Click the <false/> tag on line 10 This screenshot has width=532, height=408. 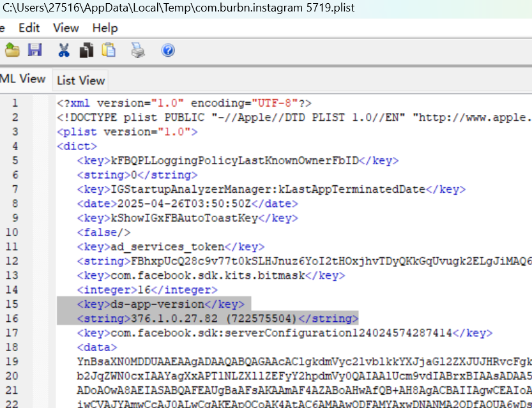[x=104, y=232]
